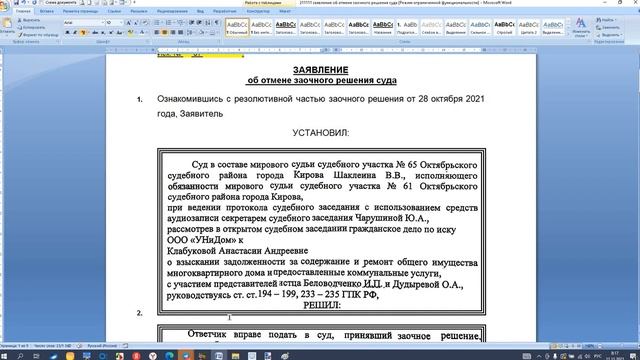Click РЕШИЛ: inside the bordered table
640x360 pixels.
pyautogui.click(x=322, y=305)
